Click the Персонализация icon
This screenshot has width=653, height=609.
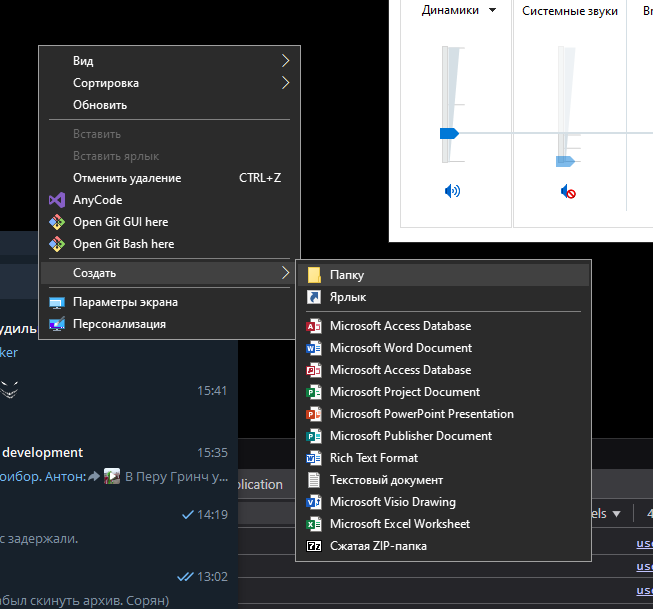[57, 324]
